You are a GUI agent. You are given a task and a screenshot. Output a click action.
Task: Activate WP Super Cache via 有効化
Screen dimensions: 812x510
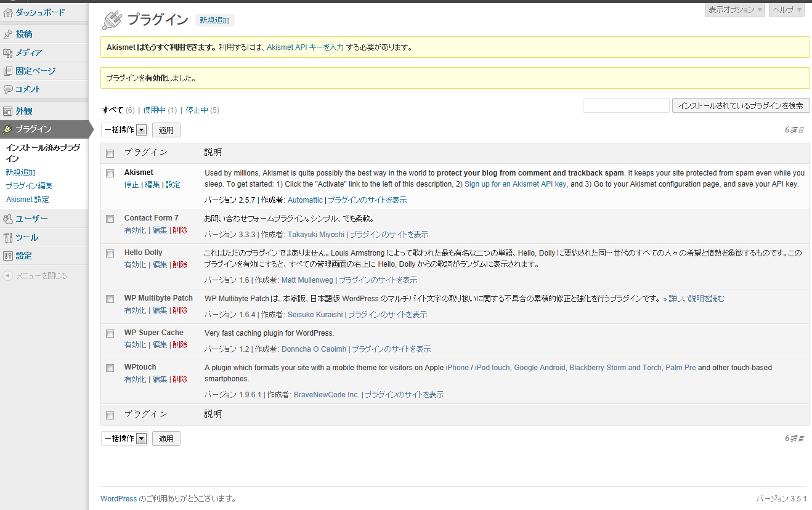tap(135, 345)
